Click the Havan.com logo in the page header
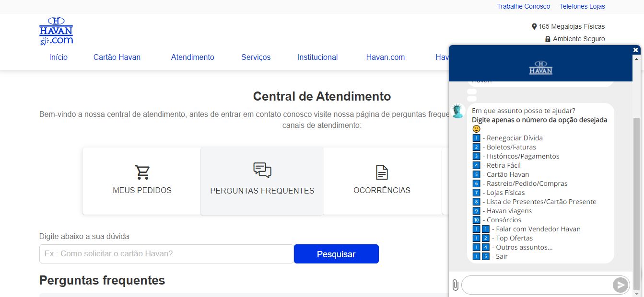The height and width of the screenshot is (297, 644). coord(56,31)
